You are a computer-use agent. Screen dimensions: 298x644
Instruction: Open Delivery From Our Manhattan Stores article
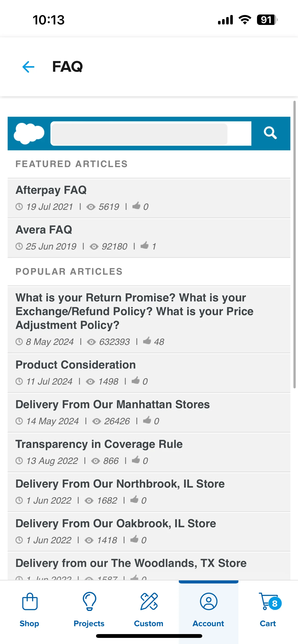149,413
